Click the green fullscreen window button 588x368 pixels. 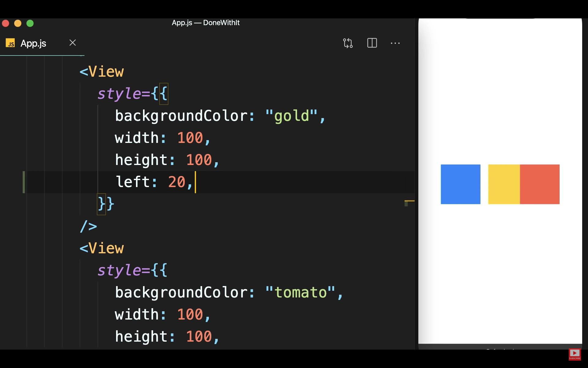click(30, 23)
